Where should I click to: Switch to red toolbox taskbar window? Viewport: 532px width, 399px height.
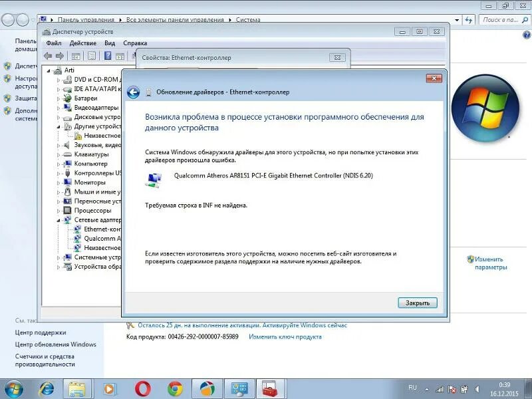click(271, 389)
